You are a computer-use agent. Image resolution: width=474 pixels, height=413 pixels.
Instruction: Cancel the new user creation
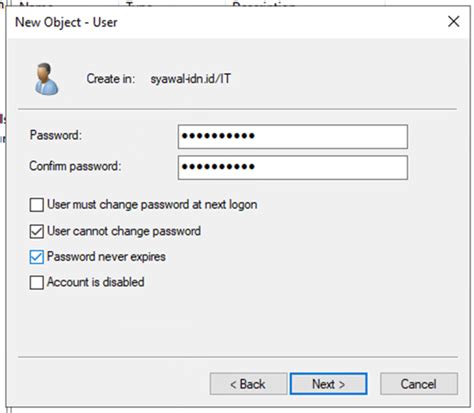coord(419,384)
